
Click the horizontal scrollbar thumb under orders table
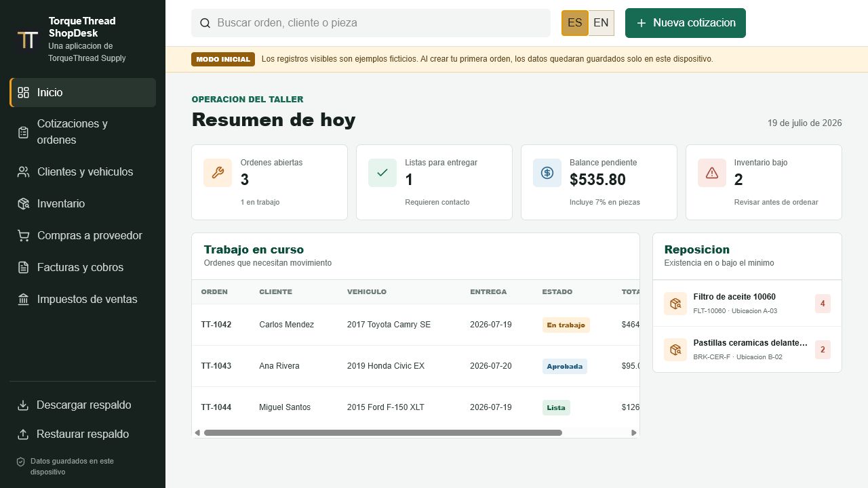pyautogui.click(x=383, y=432)
